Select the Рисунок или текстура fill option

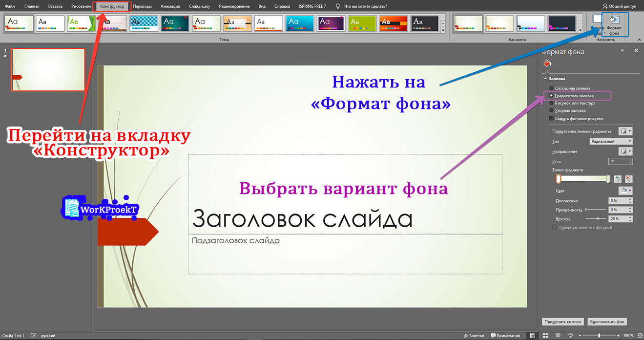tap(551, 102)
